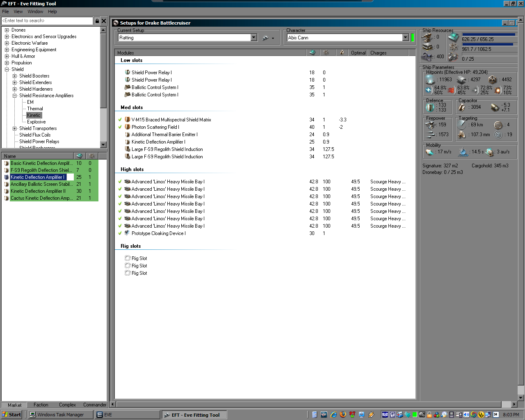Collapse the Shield category

(7, 69)
